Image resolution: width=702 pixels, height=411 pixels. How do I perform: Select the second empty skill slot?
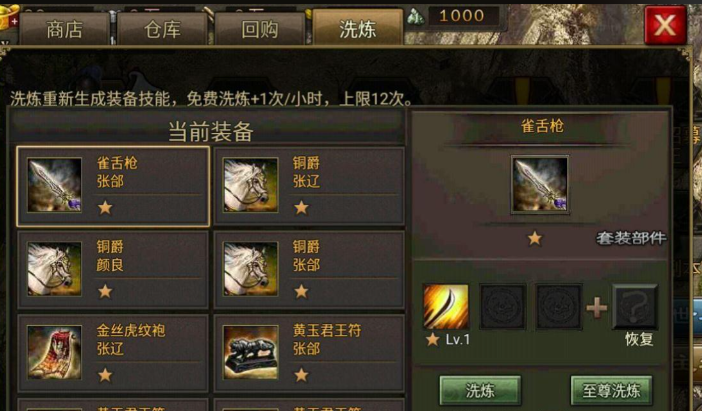pyautogui.click(x=559, y=307)
